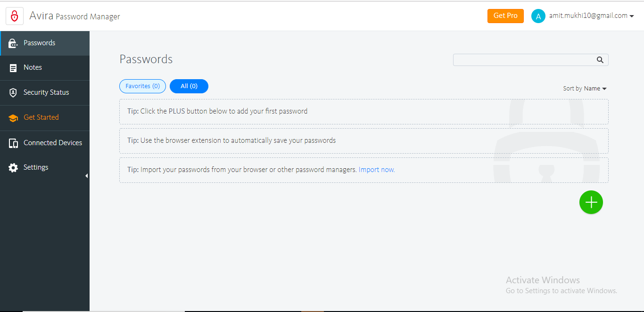Click the magnifier search icon
644x312 pixels.
[x=600, y=60]
